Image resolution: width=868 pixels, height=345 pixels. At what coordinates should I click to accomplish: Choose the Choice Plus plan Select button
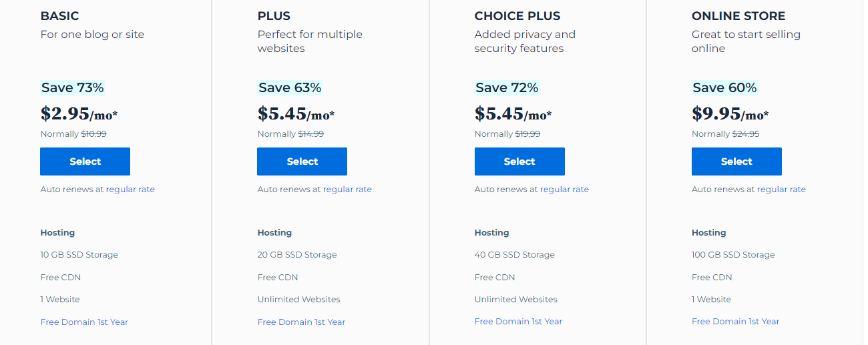[x=519, y=161]
